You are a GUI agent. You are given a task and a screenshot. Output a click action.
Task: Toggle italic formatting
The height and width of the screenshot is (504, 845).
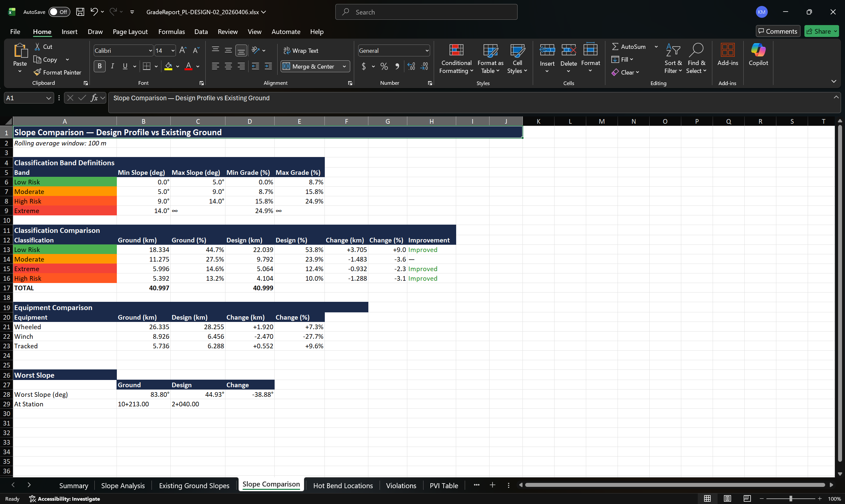[113, 66]
